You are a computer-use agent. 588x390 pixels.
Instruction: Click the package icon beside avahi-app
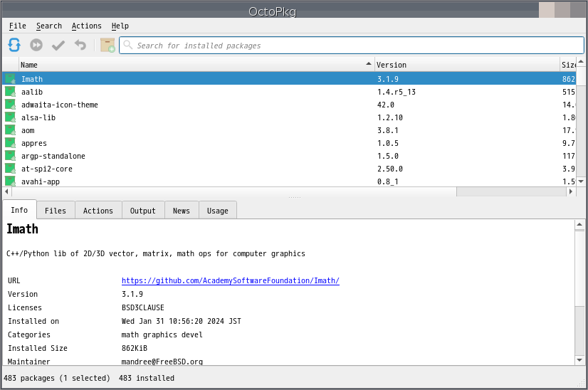[x=10, y=181]
